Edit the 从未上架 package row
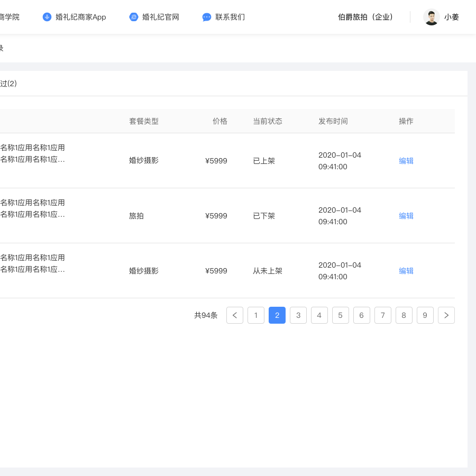This screenshot has height=476, width=476. click(406, 271)
